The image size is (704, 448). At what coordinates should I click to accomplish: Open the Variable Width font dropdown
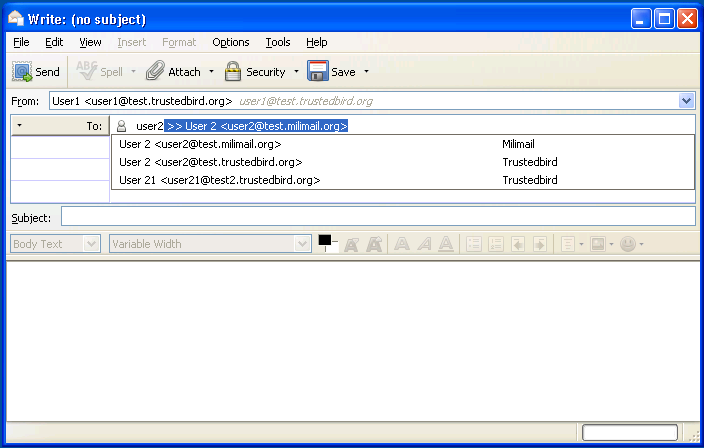[x=210, y=244]
